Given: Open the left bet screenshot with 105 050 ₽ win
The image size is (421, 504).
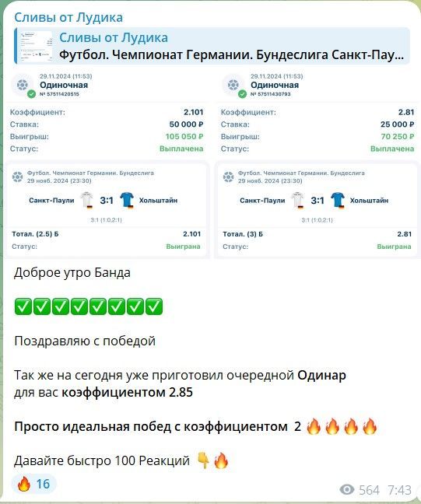Looking at the screenshot, I should 107,165.
